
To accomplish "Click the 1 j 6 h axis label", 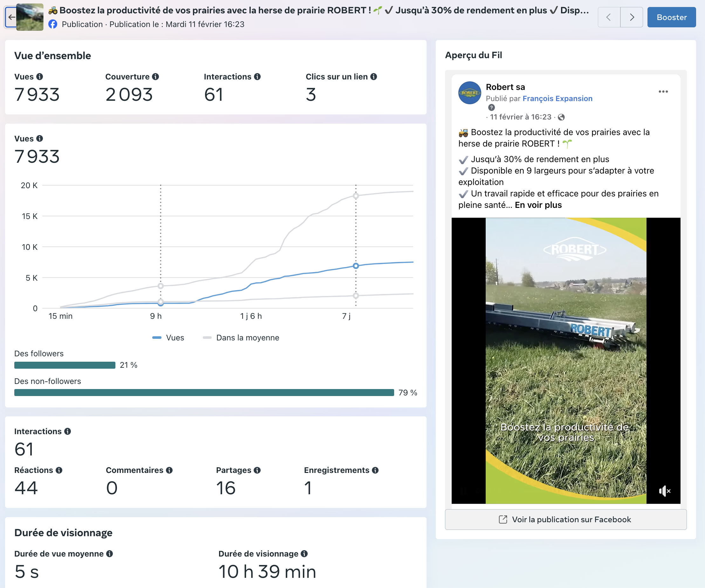I will point(251,316).
